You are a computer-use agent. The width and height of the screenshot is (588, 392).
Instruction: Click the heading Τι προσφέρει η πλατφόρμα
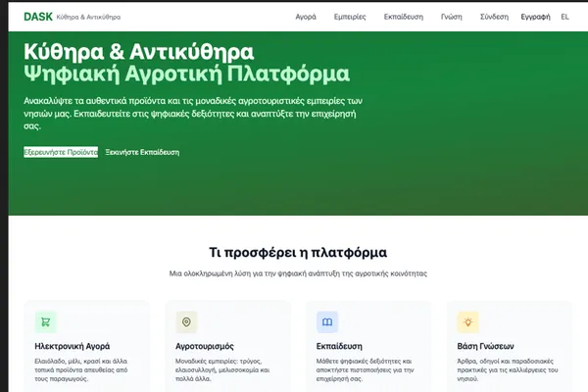(x=298, y=252)
